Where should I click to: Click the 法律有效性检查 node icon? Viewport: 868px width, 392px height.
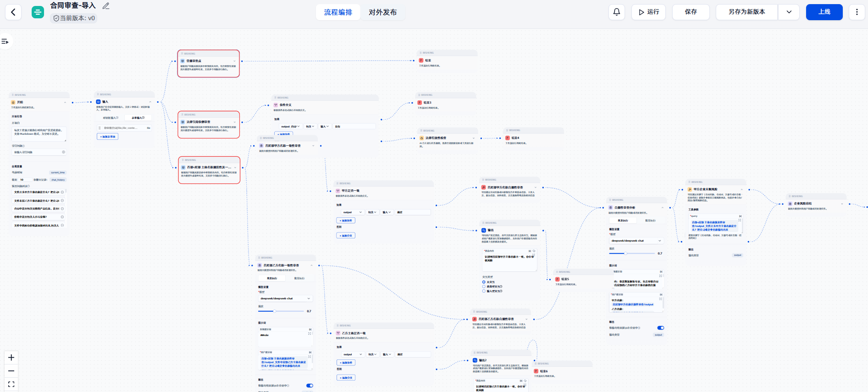pos(421,138)
